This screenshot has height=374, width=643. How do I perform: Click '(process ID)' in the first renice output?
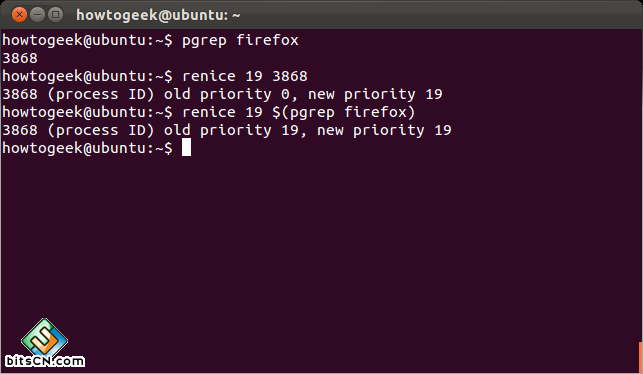click(101, 95)
